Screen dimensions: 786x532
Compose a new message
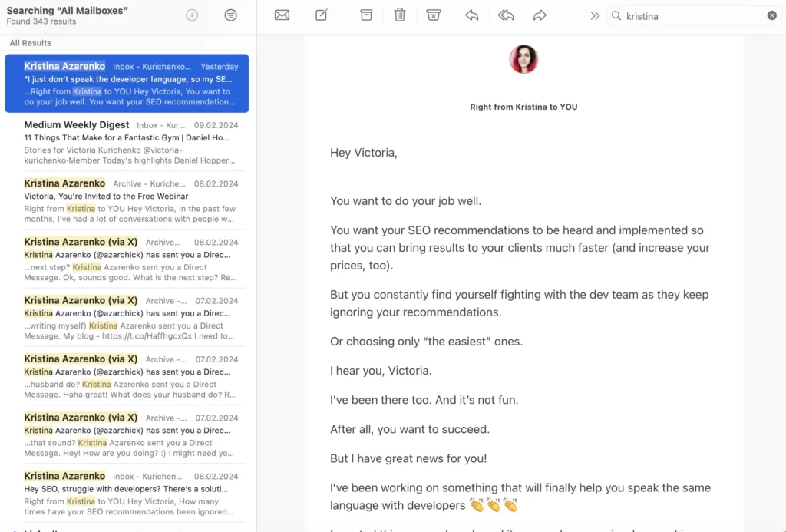pyautogui.click(x=322, y=15)
